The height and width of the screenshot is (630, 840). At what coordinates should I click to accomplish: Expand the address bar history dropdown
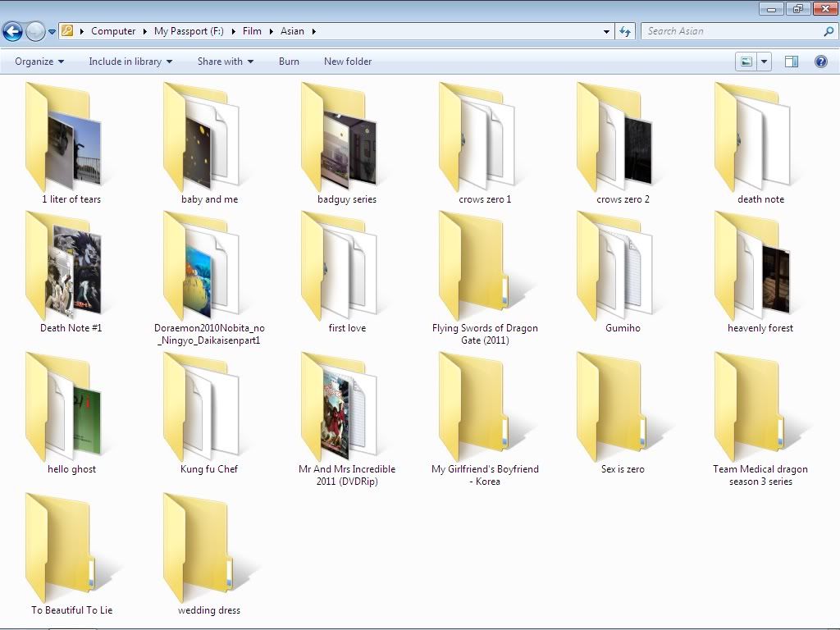click(x=606, y=32)
